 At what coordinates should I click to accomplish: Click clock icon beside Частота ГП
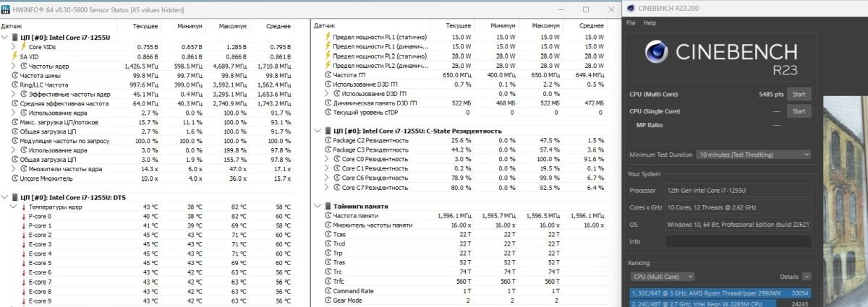click(x=328, y=74)
